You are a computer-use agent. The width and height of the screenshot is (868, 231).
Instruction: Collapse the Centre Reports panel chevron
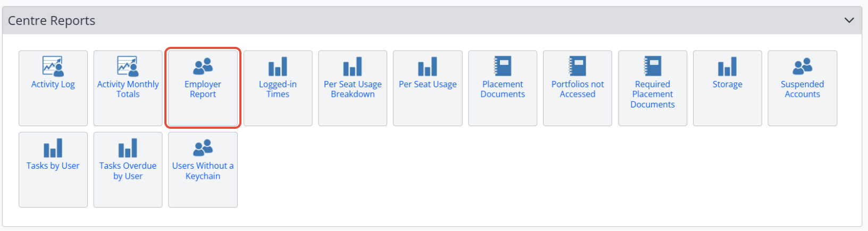(849, 20)
